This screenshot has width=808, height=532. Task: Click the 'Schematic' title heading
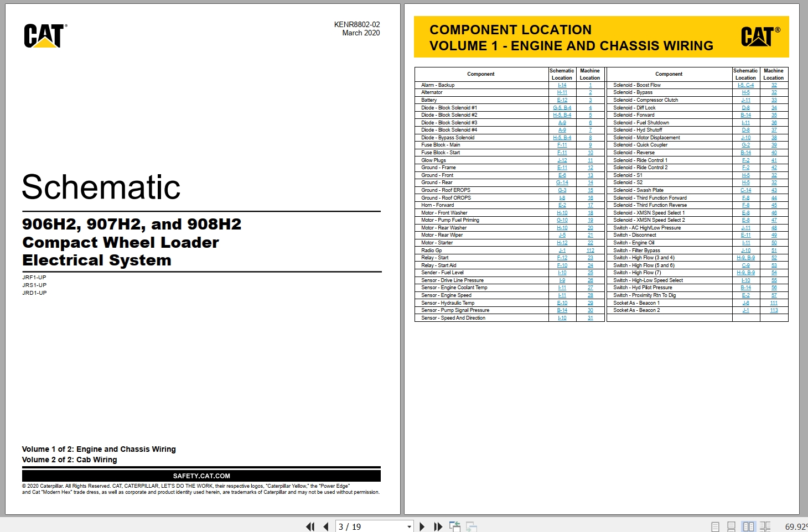coord(101,187)
